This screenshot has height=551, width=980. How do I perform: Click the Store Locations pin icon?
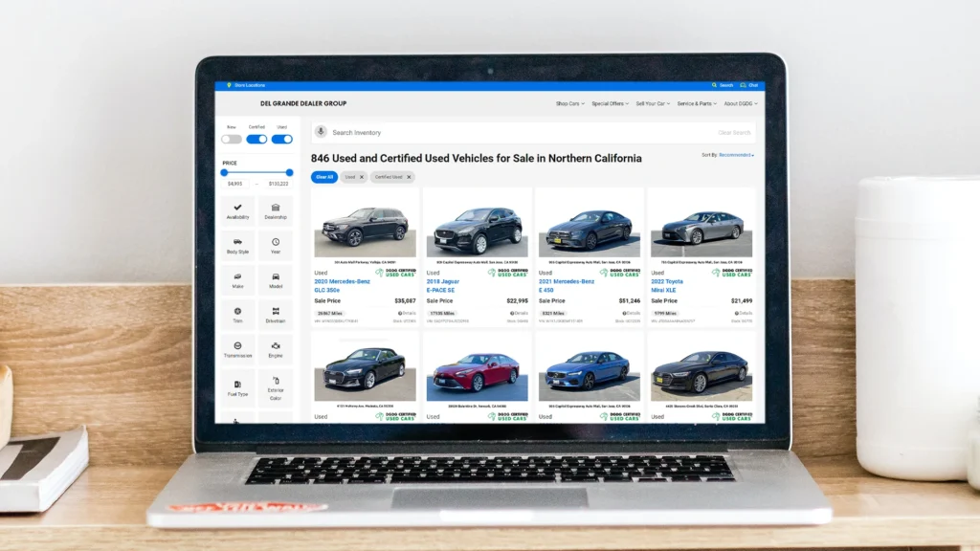(229, 85)
